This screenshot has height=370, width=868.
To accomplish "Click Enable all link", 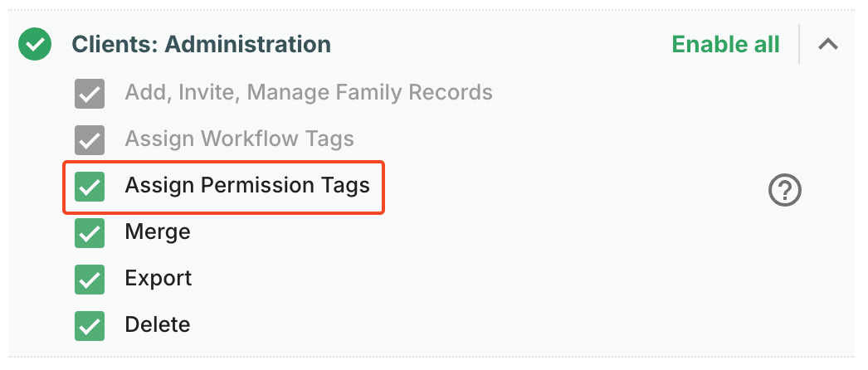I will pos(726,44).
